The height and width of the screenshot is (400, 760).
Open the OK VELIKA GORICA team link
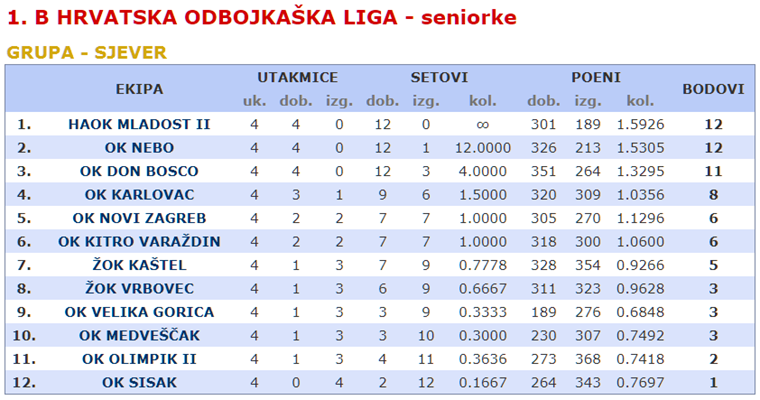coord(139,312)
